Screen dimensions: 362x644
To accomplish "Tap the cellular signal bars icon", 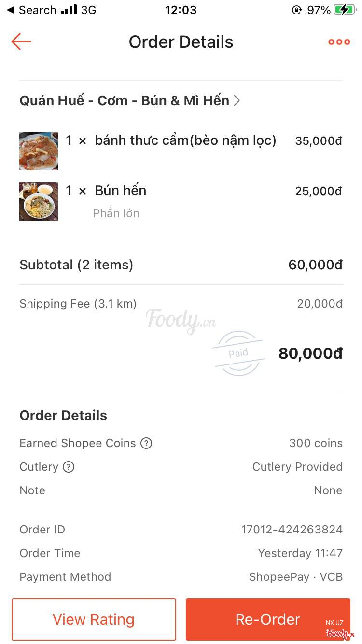I will [69, 10].
